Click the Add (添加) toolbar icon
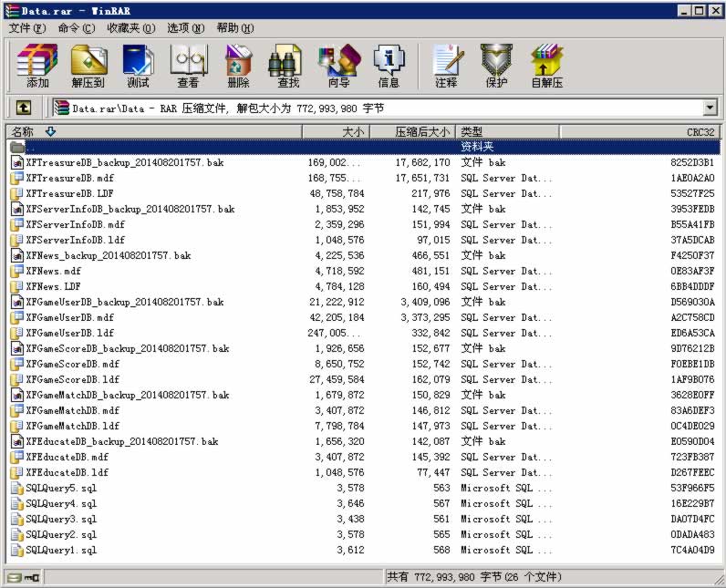 click(37, 66)
